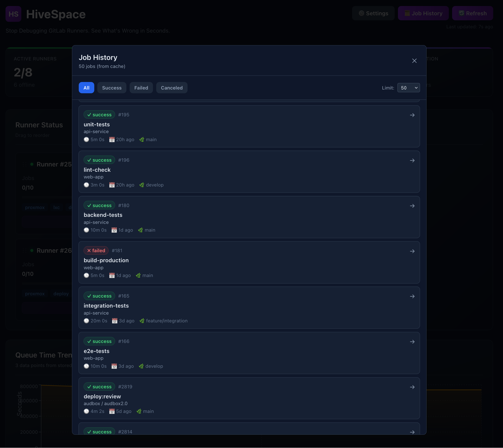
Task: Open Job History from the top navigation
Action: coord(423,13)
